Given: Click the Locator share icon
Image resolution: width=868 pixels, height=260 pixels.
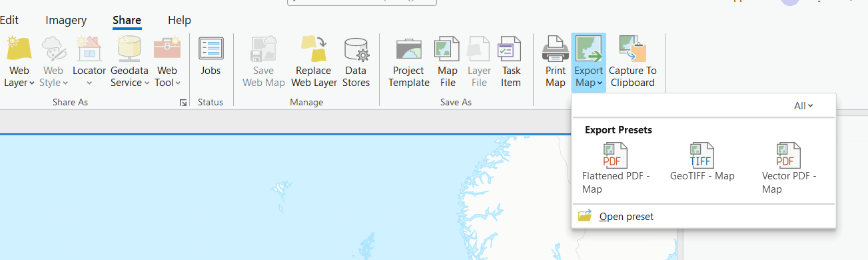Looking at the screenshot, I should (89, 49).
